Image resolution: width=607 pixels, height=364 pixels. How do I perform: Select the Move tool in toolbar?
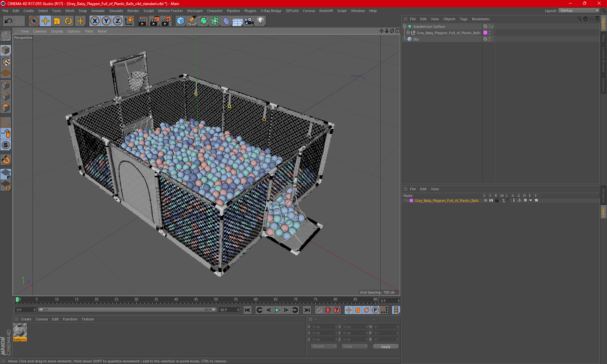point(46,21)
